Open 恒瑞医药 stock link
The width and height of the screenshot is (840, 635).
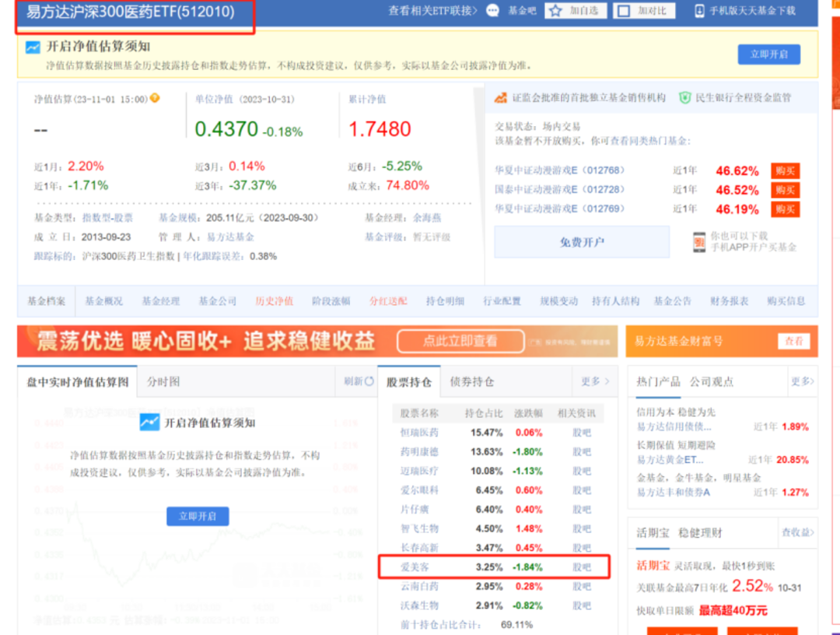pyautogui.click(x=419, y=433)
